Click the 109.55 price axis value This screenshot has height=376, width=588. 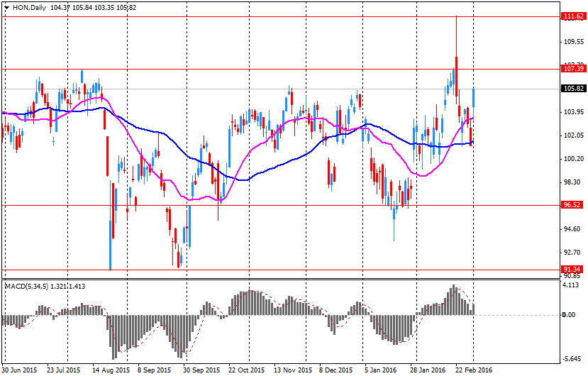click(x=574, y=42)
